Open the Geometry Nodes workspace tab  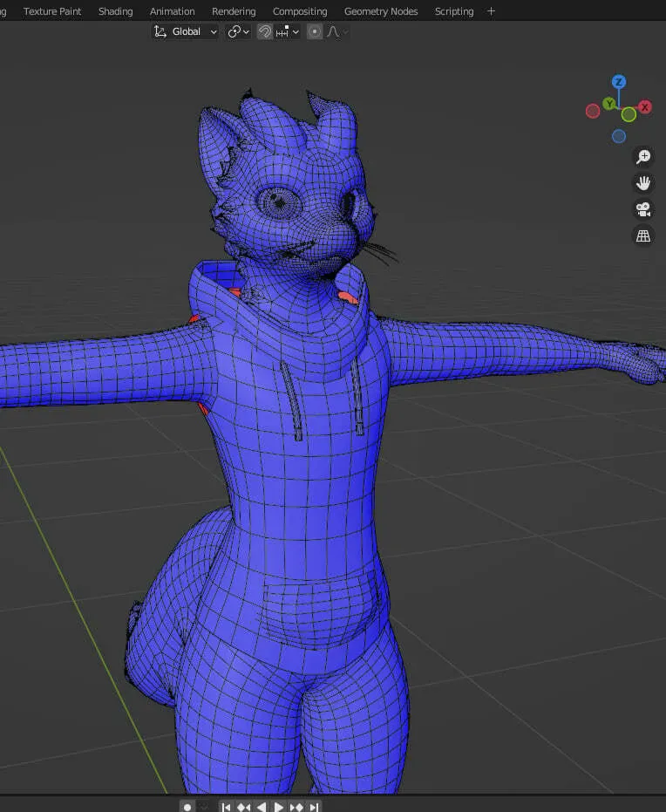click(x=381, y=11)
